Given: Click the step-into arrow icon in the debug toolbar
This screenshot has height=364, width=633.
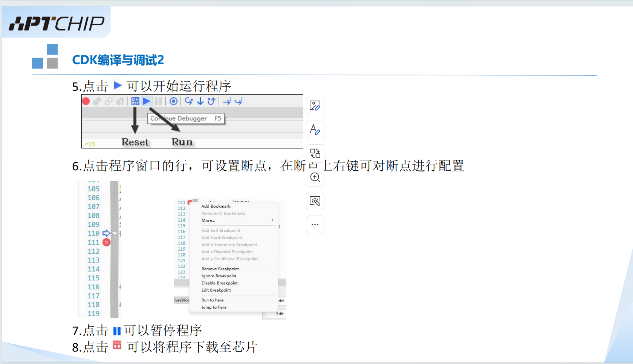Looking at the screenshot, I should pyautogui.click(x=200, y=101).
